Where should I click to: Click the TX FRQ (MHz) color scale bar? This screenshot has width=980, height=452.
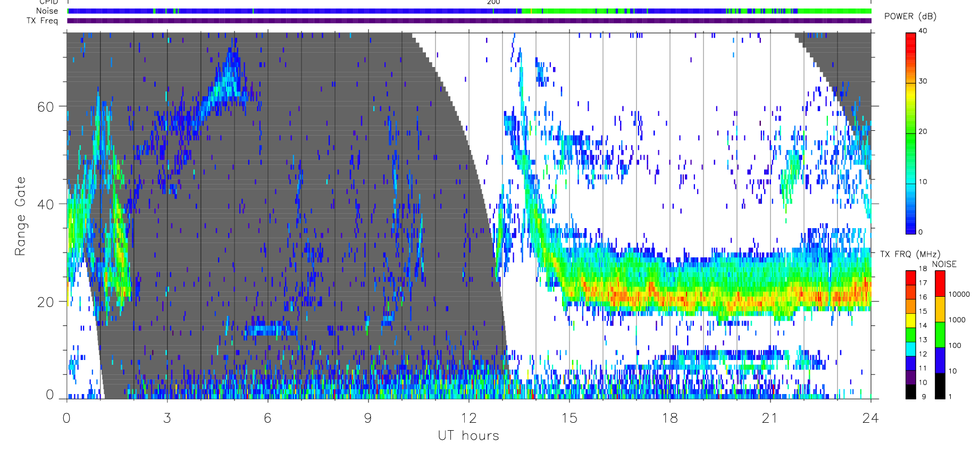(x=911, y=334)
